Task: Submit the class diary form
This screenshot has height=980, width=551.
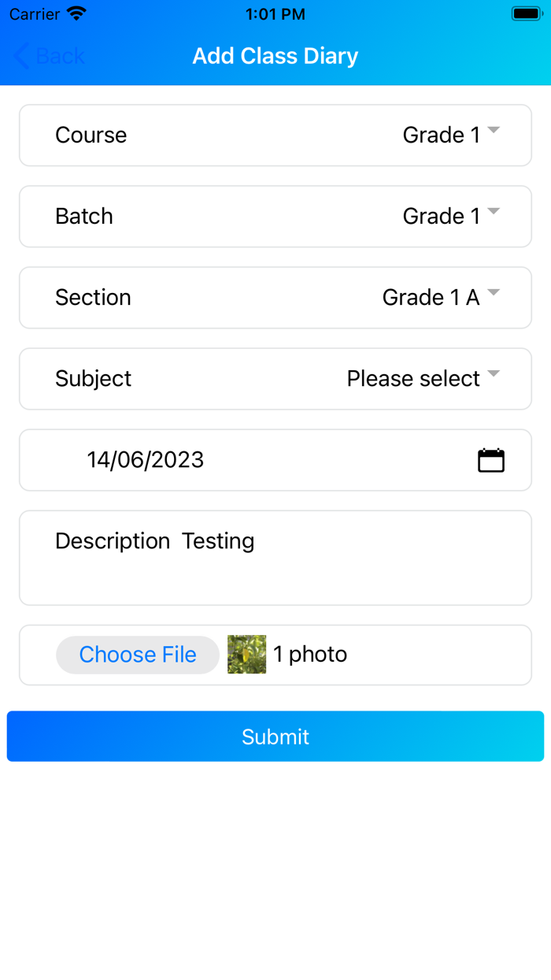Action: point(275,737)
